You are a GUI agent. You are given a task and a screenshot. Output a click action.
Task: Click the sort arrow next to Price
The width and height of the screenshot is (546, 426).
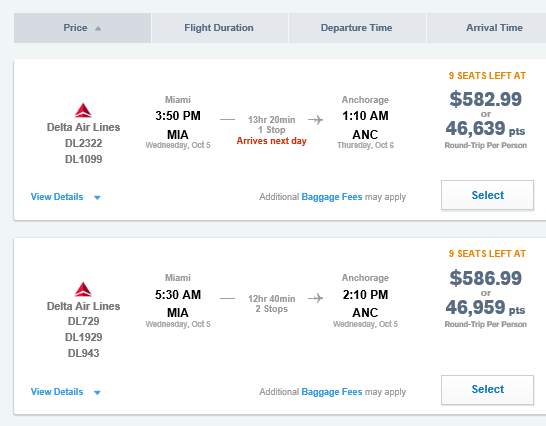(x=98, y=28)
